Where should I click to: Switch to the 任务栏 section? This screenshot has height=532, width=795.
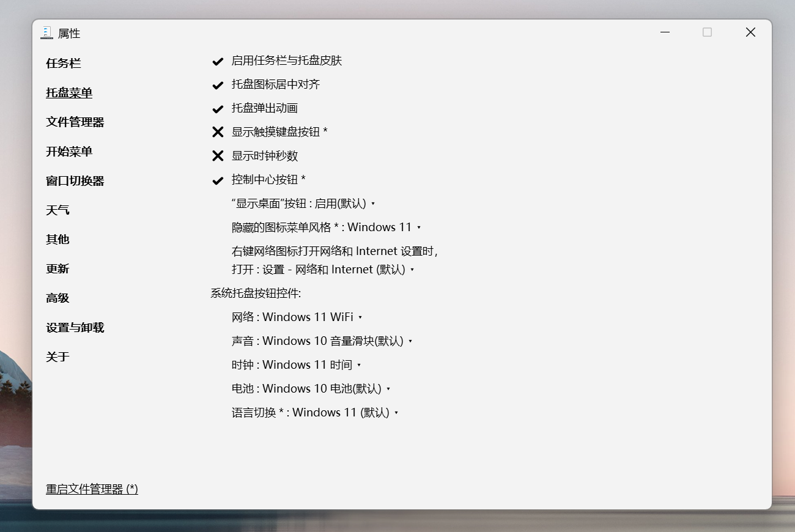point(64,64)
